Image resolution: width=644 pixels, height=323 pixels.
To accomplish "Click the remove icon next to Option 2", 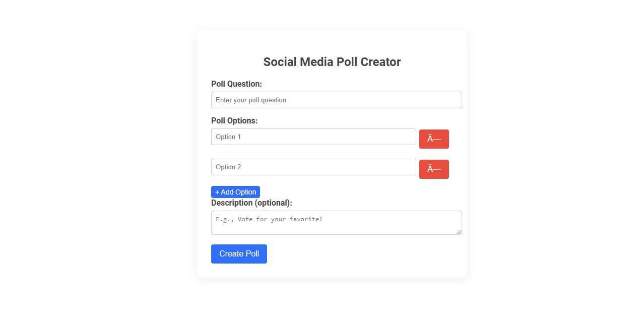I will pyautogui.click(x=434, y=169).
